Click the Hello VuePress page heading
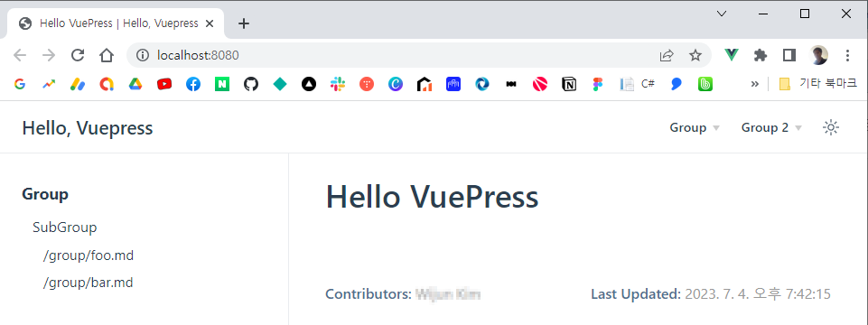 coord(433,197)
